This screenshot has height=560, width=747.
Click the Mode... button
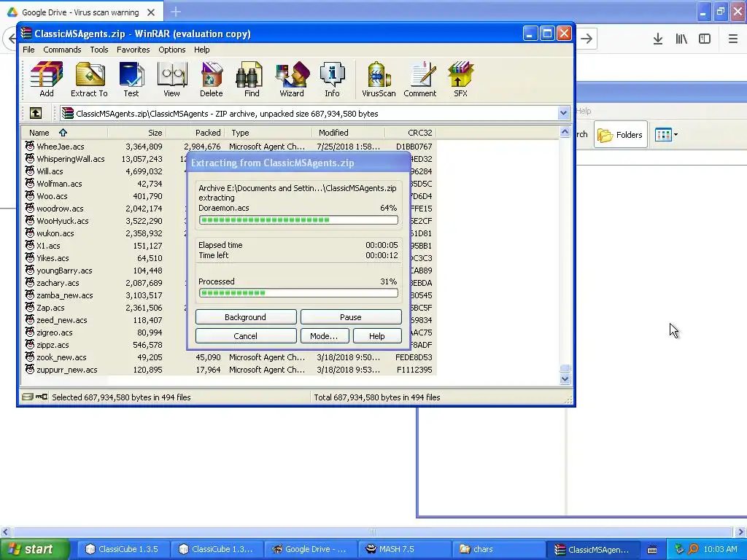pyautogui.click(x=325, y=335)
